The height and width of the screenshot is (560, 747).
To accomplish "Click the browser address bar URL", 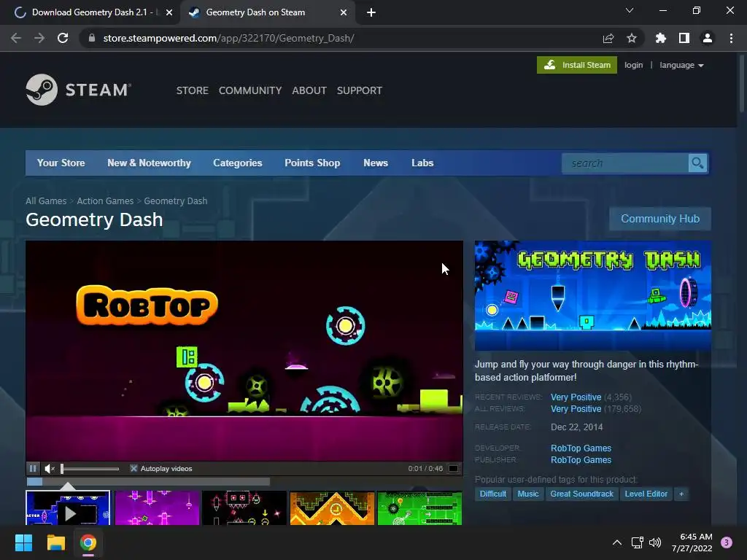I will (228, 38).
